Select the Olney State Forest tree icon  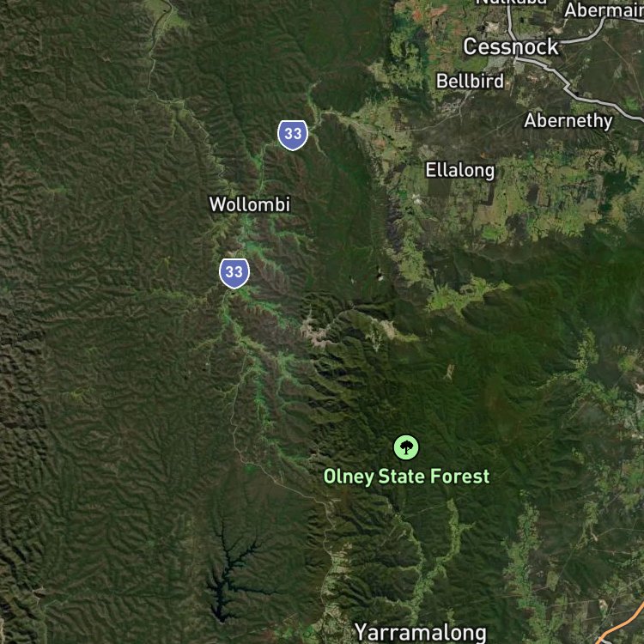point(406,447)
